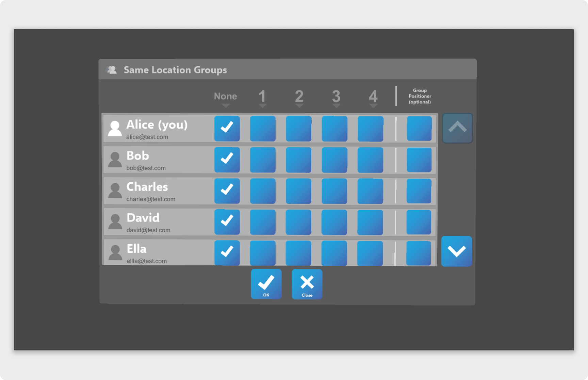Assign Bob to group 4

point(370,160)
